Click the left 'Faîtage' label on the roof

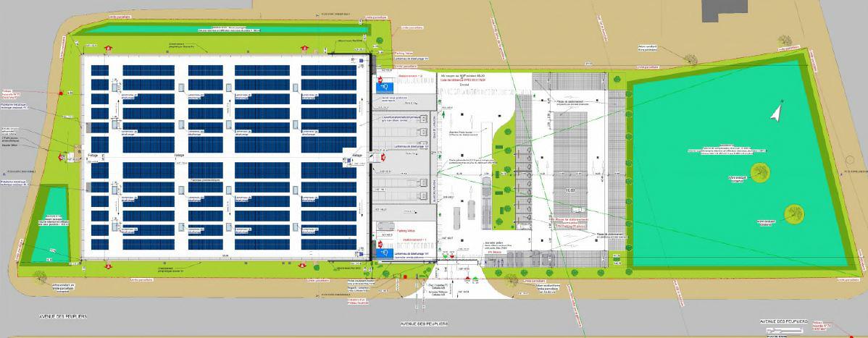coord(93,156)
